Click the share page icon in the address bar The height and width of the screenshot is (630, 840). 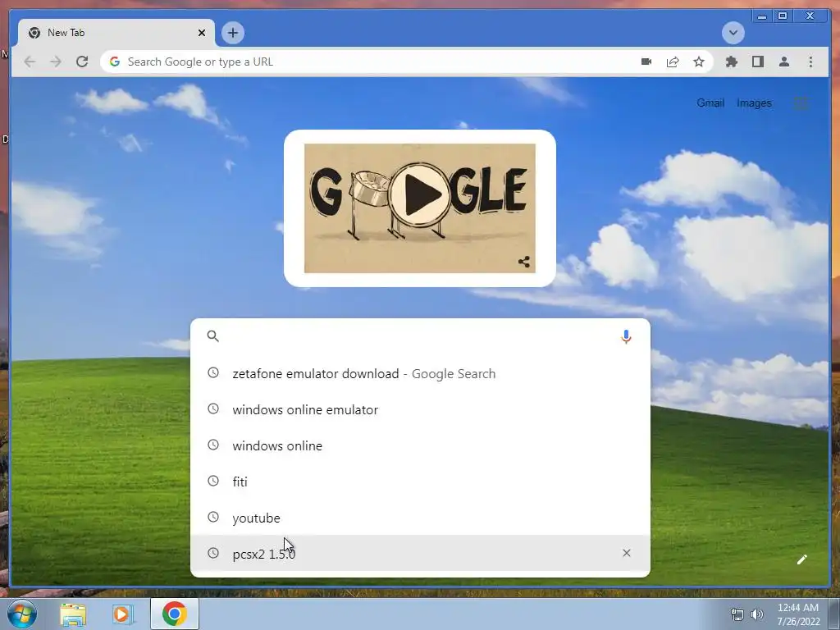(673, 62)
